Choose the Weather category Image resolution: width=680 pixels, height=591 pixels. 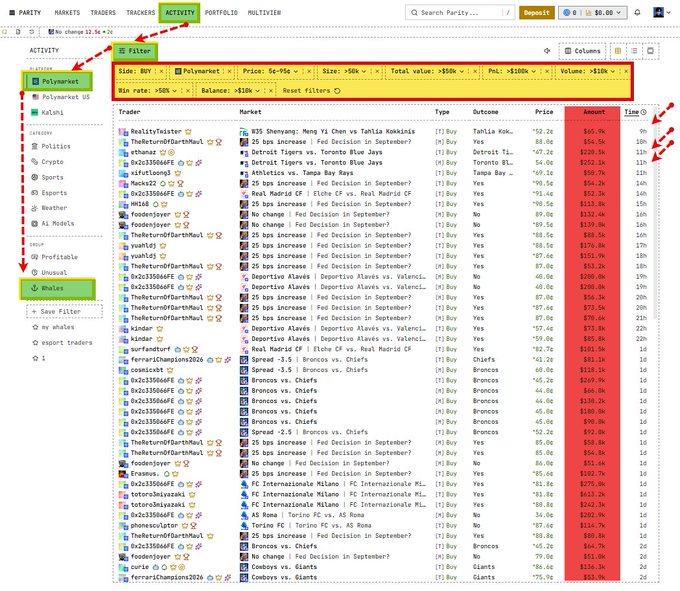click(x=49, y=208)
